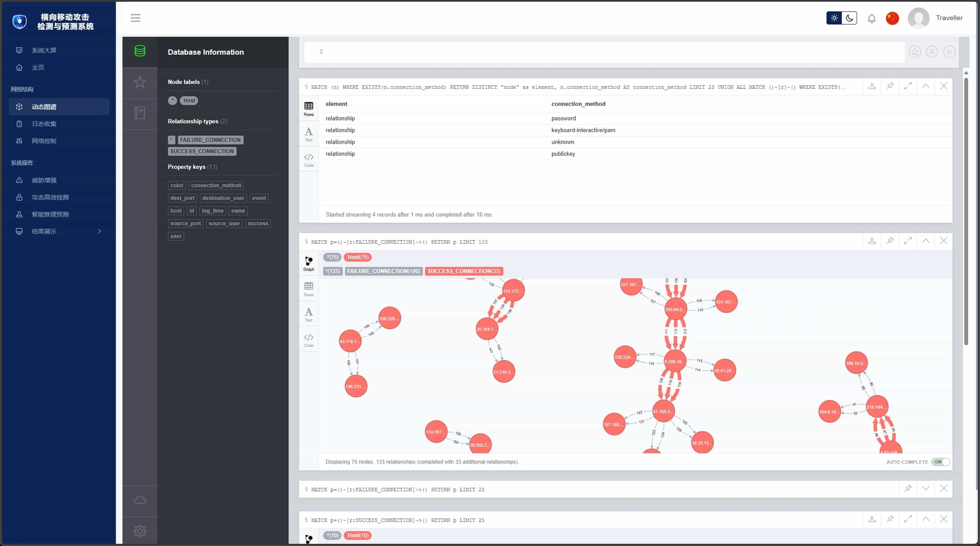The image size is (980, 546).
Task: Fullscreen the LIMIT 100 graph frame
Action: click(x=908, y=241)
